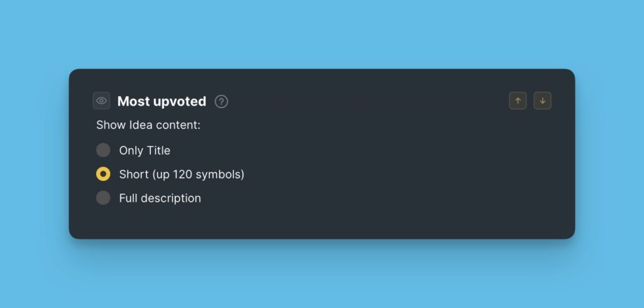Select the Only Title radio button
Image resolution: width=644 pixels, height=308 pixels.
(x=103, y=150)
